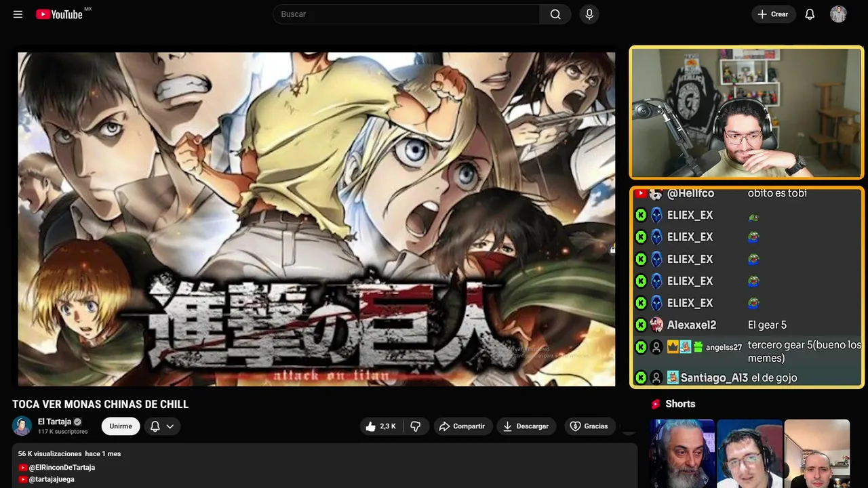Open the bearded man Short thumbnail
Viewport: 868px width, 488px height.
coord(682,453)
